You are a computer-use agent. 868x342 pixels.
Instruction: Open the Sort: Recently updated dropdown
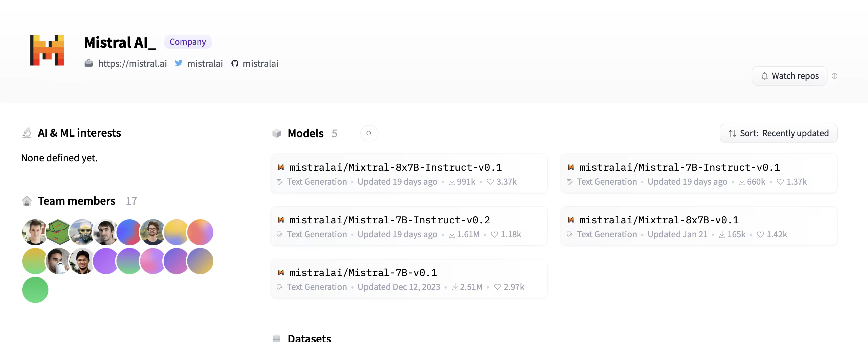tap(779, 133)
